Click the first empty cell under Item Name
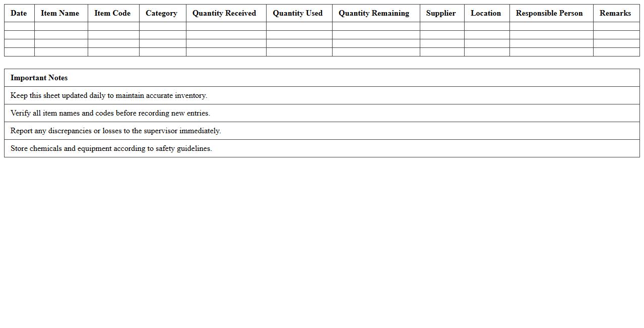The width and height of the screenshot is (644, 328). coord(61,26)
